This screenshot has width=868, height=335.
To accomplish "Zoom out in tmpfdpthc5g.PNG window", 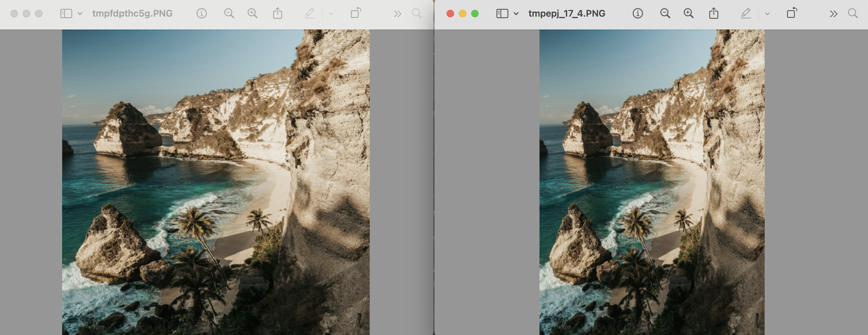I will click(229, 14).
